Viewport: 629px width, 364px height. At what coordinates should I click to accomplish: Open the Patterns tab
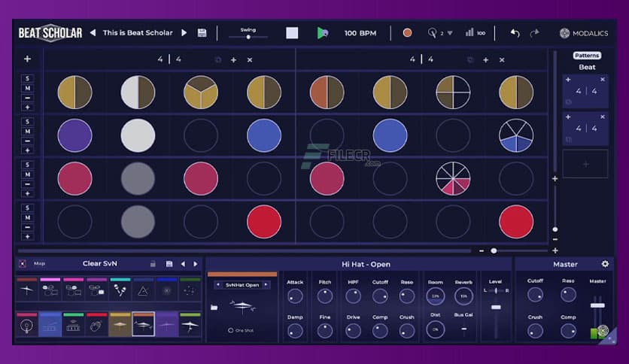[587, 56]
